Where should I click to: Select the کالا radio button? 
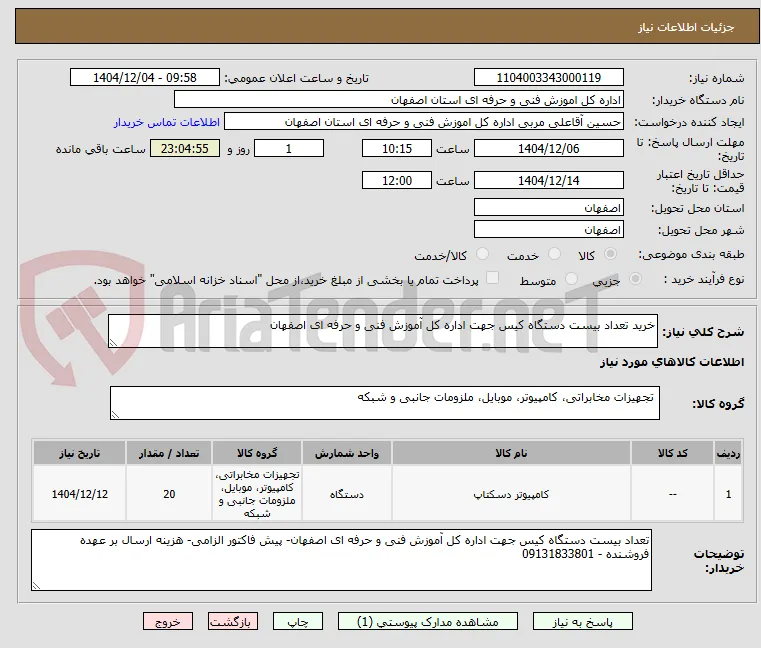pyautogui.click(x=611, y=254)
